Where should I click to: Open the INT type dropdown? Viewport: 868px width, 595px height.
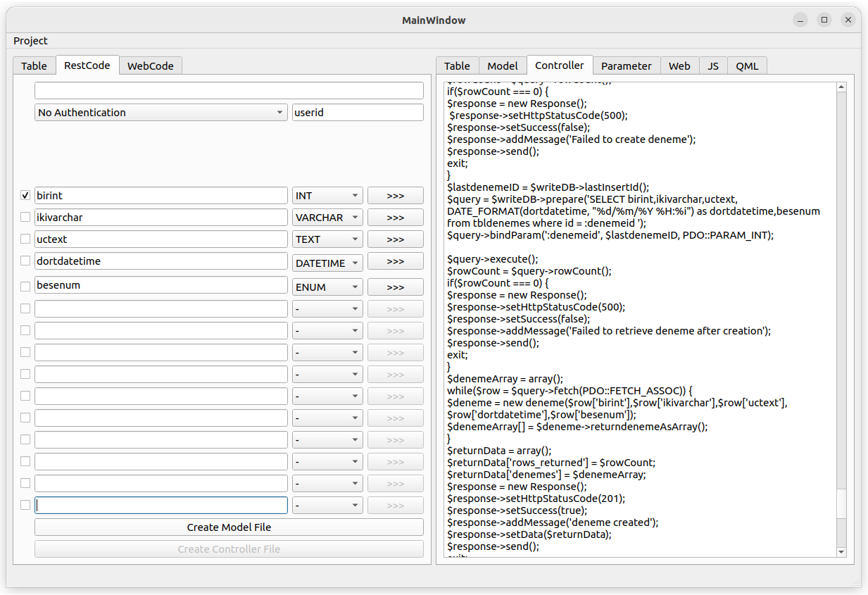(x=327, y=195)
